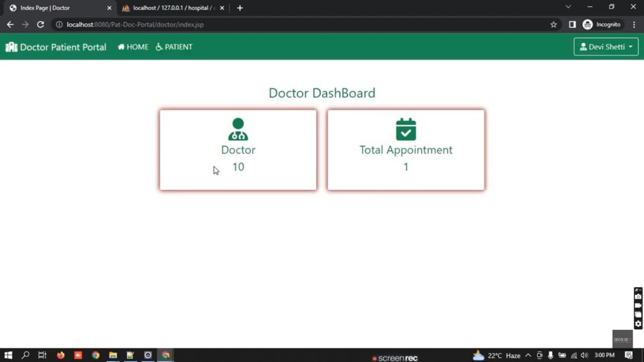Close the localhost phpMyAdmin tab
The width and height of the screenshot is (644, 362).
[x=222, y=8]
